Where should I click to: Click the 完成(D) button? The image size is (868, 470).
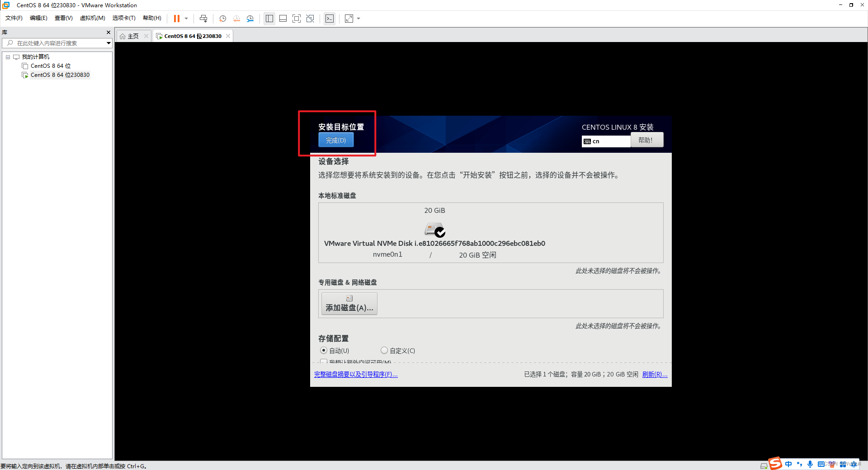click(336, 140)
